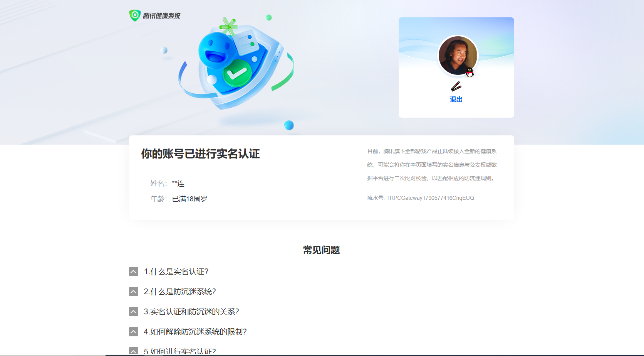Toggle chevron icon beside 3.实名认证和防沉迷的关系
This screenshot has height=356, width=644.
click(x=134, y=312)
